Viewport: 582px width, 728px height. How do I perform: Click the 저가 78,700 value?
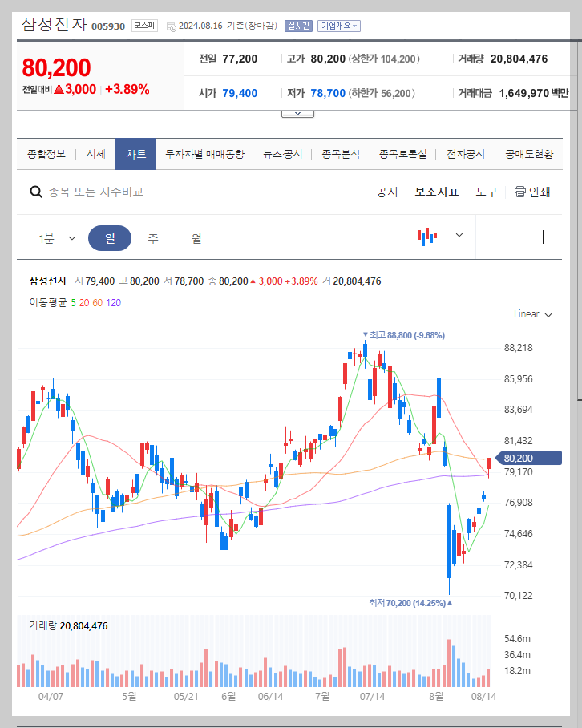328,93
